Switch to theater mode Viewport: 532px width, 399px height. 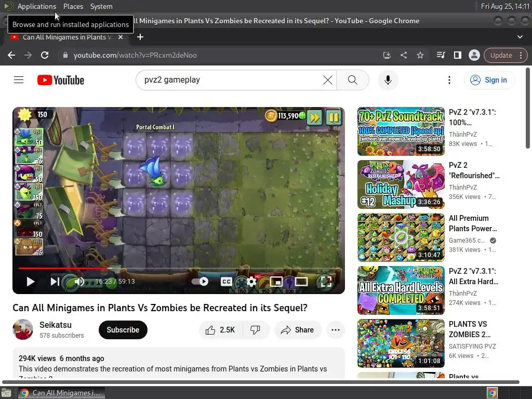tap(301, 282)
